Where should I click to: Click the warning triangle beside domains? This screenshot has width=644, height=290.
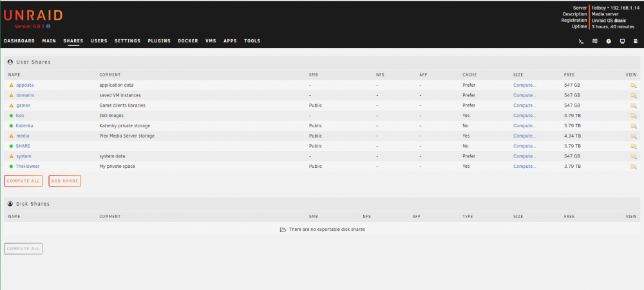tap(12, 95)
